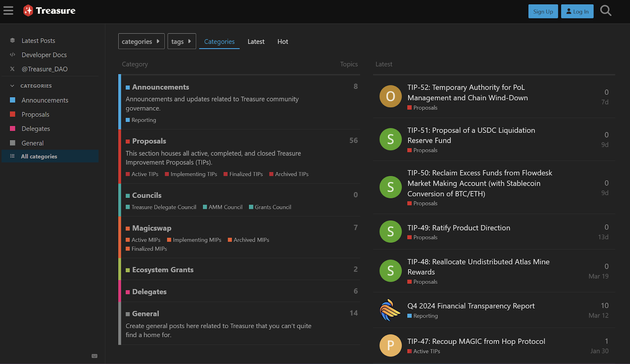This screenshot has height=364, width=630.
Task: Click the pink Delegates square in sidebar
Action: (x=13, y=128)
